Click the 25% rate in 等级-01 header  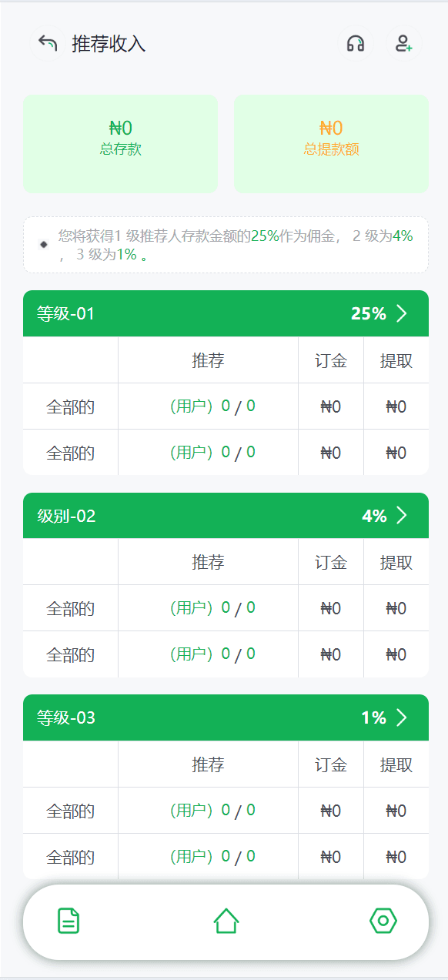coord(369,314)
